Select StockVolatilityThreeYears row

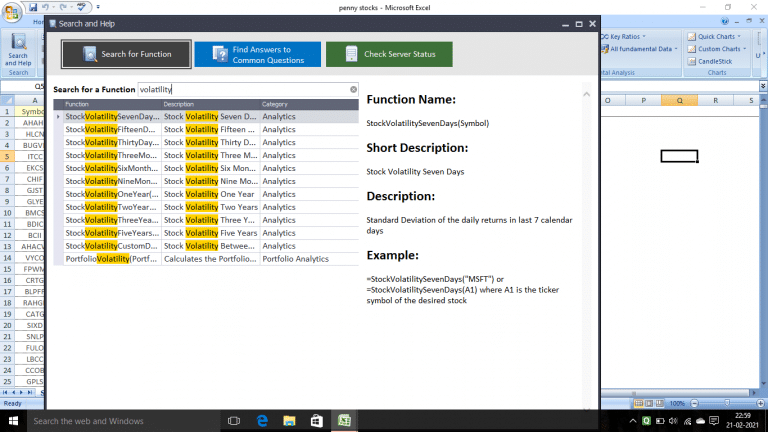(x=206, y=220)
